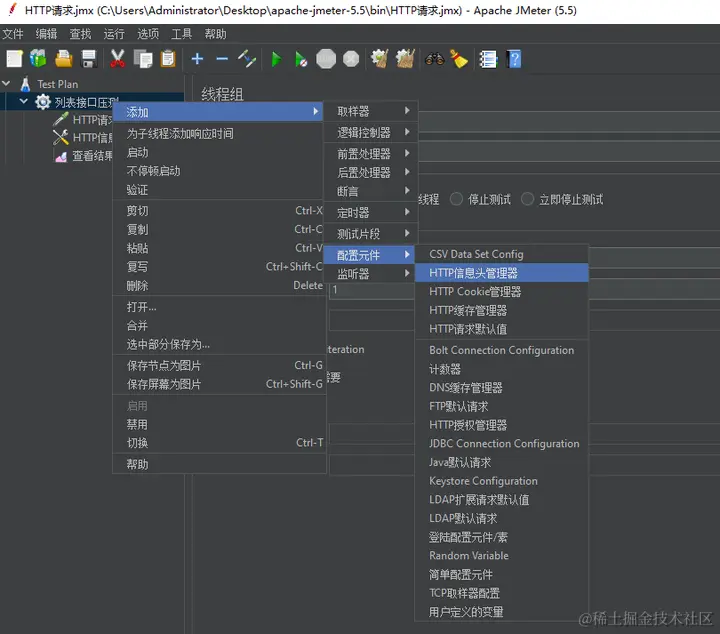720x634 pixels.
Task: Click the Test Plan flask icon
Action: (x=25, y=84)
